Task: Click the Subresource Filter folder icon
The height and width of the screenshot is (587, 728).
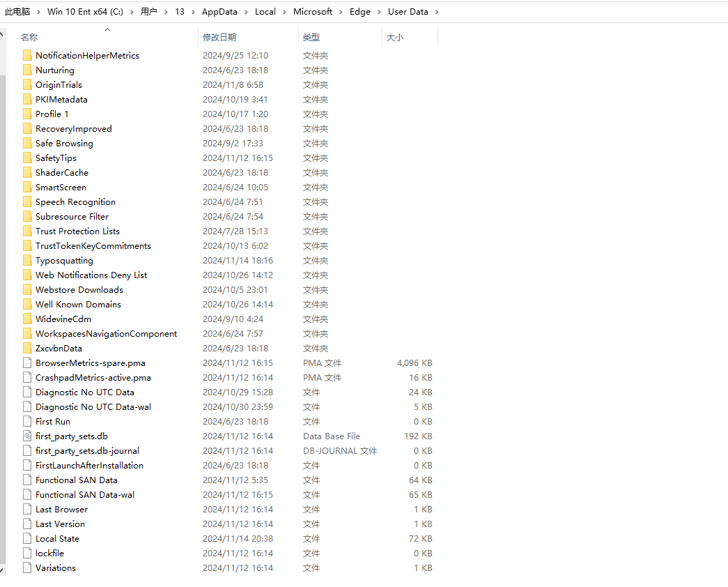Action: coord(27,217)
